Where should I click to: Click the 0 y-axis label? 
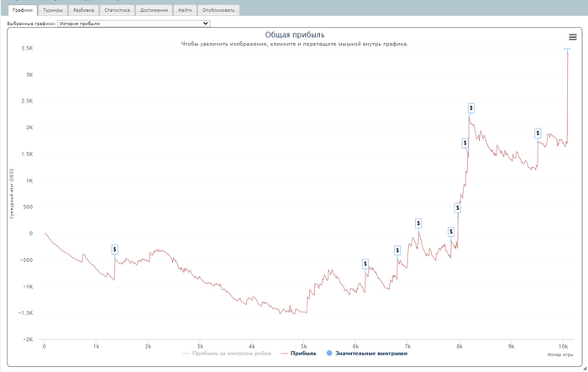click(31, 233)
